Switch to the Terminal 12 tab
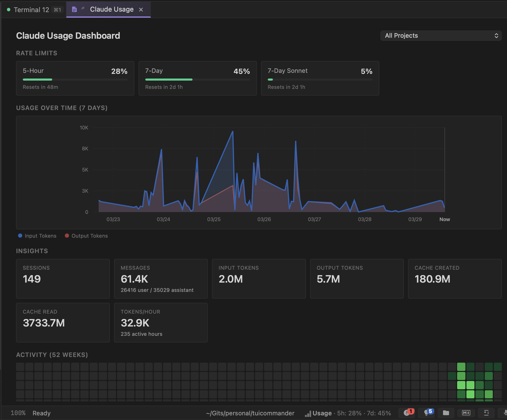Viewport: 507px width, 420px height. [31, 10]
